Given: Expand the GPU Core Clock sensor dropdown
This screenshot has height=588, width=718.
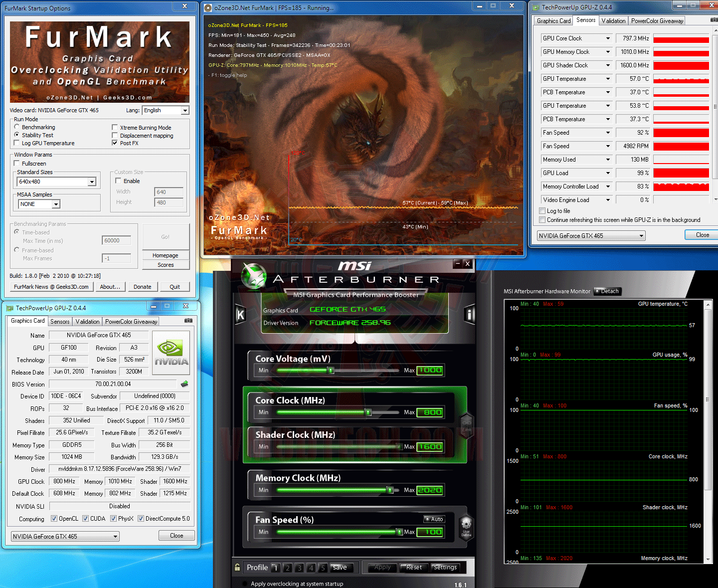Looking at the screenshot, I should (608, 38).
